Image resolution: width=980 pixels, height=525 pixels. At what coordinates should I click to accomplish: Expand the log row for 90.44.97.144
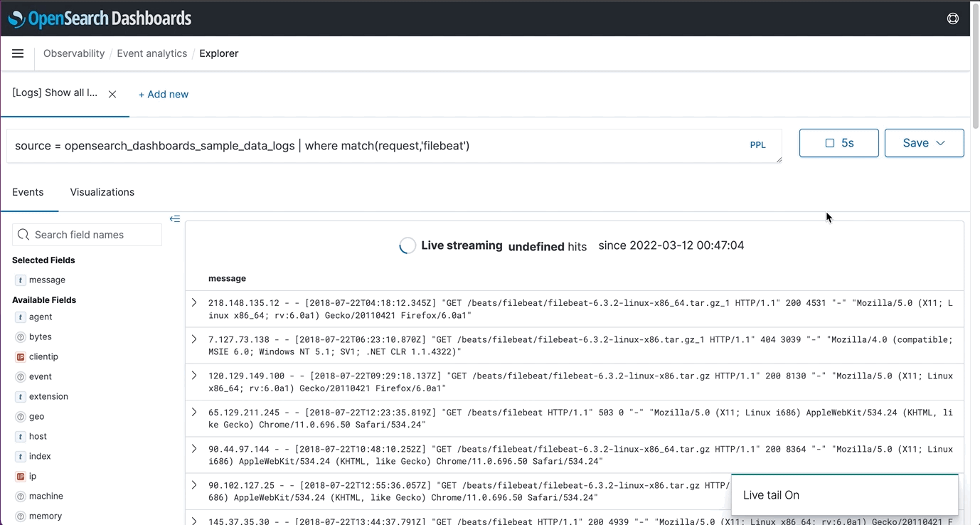pos(194,449)
